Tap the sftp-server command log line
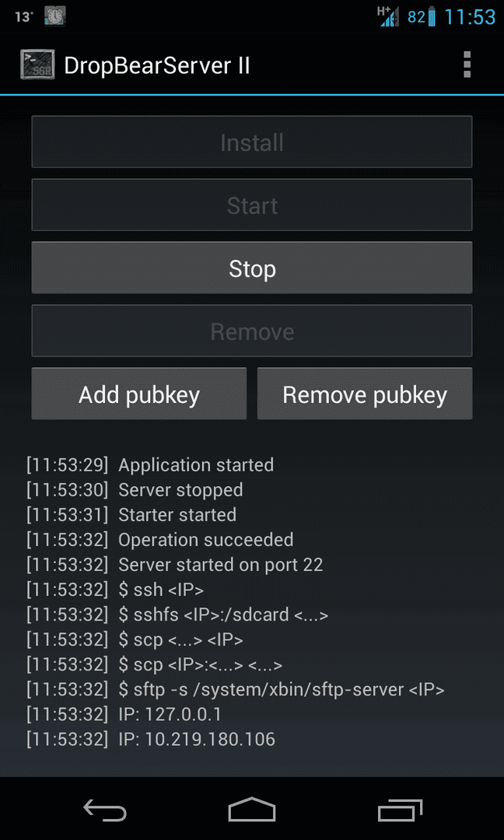This screenshot has height=840, width=504. point(236,690)
